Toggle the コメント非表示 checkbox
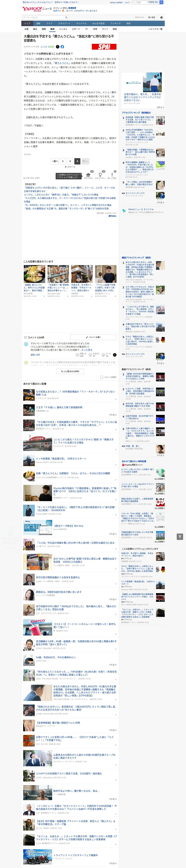The width and height of the screenshot is (186, 868). coord(102,377)
